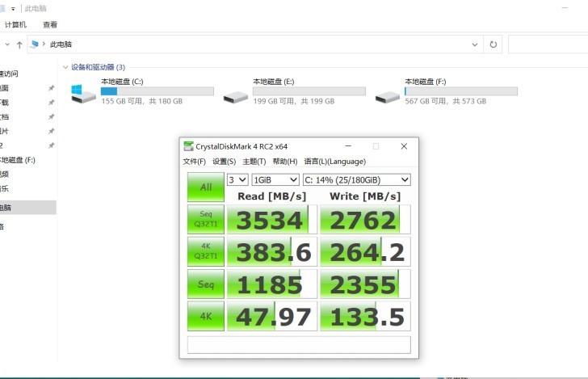The width and height of the screenshot is (588, 379).
Task: Select Seq write result 2355
Action: (365, 284)
